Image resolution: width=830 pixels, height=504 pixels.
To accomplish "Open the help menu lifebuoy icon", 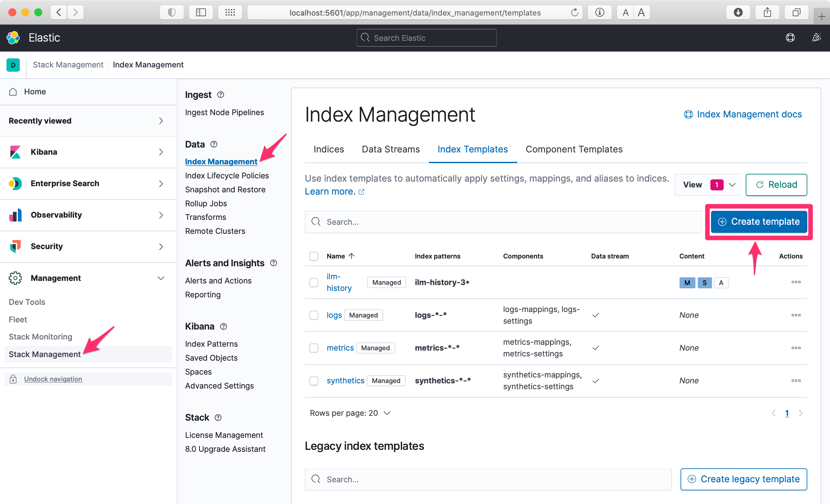I will tap(790, 38).
